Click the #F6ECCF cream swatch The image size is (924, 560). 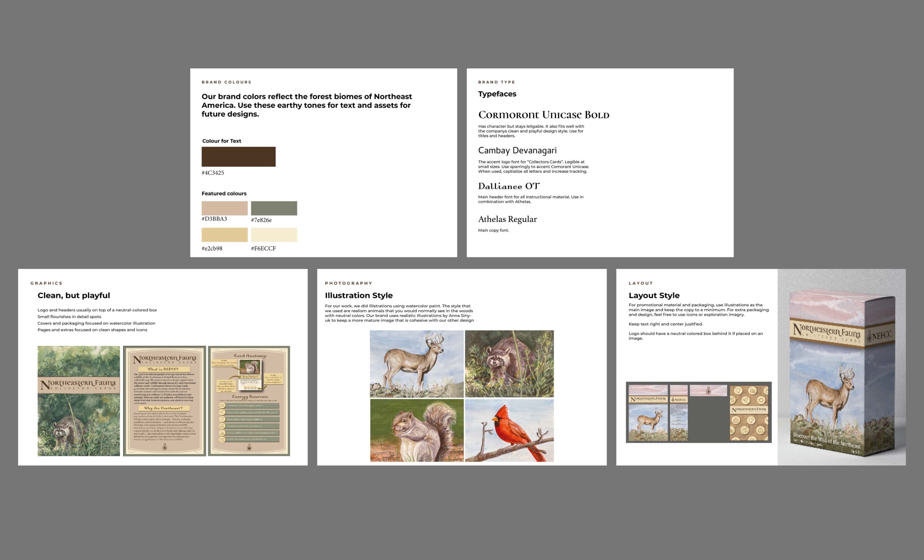274,235
